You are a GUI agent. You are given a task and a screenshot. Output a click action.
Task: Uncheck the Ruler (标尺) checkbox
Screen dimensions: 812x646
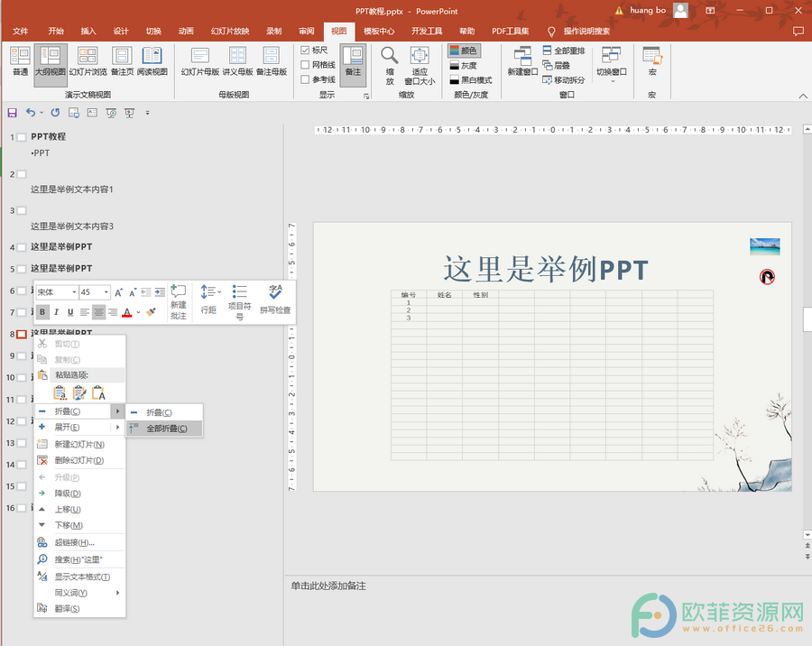click(x=305, y=51)
